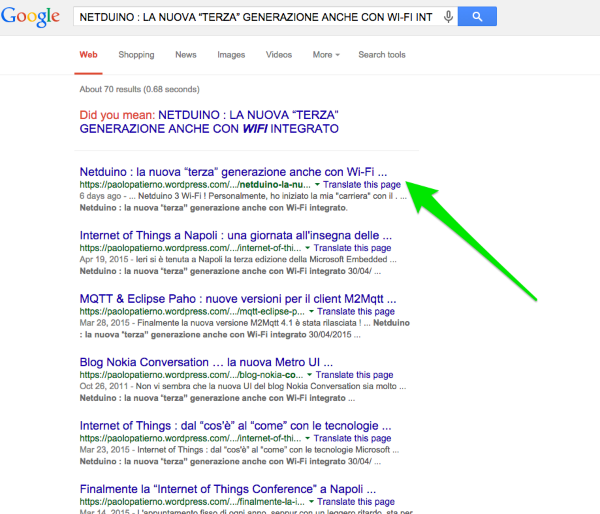This screenshot has height=514, width=600.
Task: Open the Netduino 'terza' generazione result
Action: click(232, 171)
